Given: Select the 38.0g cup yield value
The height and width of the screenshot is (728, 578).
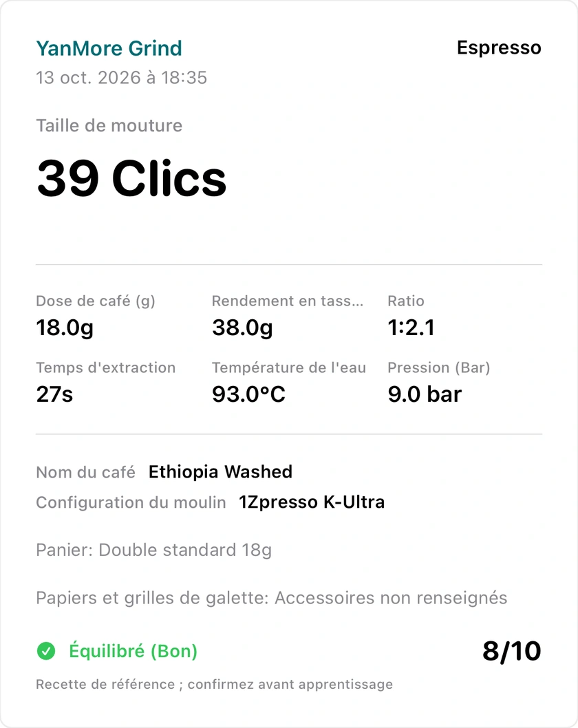Looking at the screenshot, I should (x=242, y=328).
